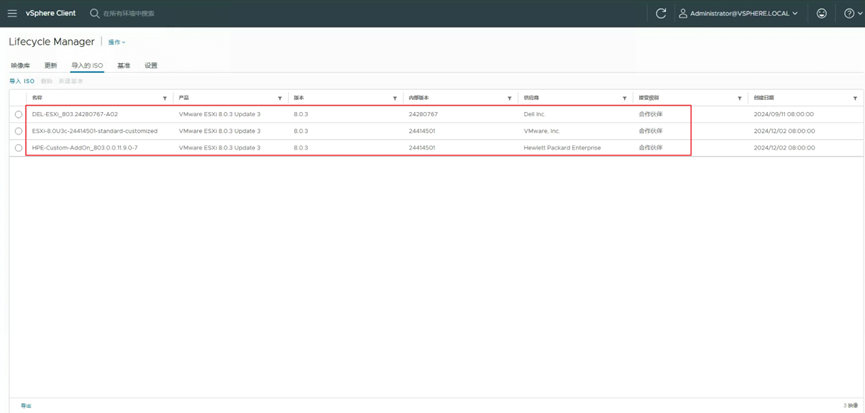The image size is (865, 413).
Task: Switch to the 更新 tab
Action: [50, 66]
